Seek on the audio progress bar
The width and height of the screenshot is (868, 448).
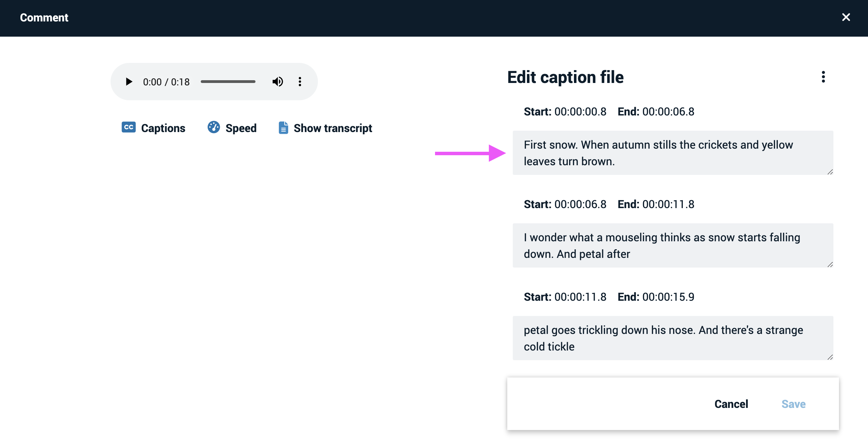[228, 82]
